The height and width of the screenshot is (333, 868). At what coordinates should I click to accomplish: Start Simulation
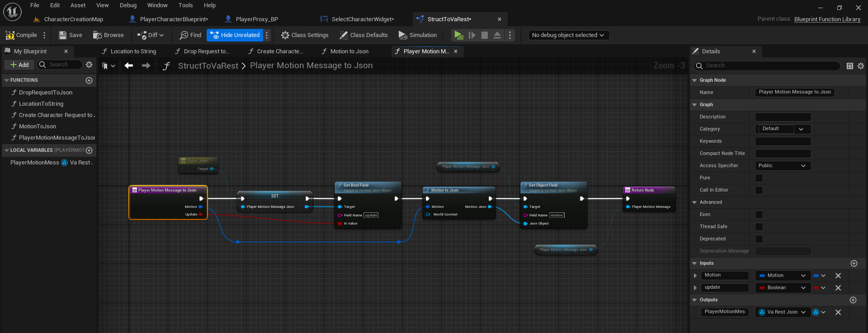[417, 35]
